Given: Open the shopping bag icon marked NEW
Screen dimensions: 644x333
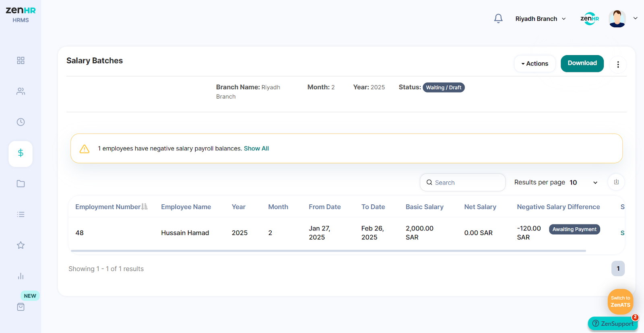Looking at the screenshot, I should tap(21, 307).
